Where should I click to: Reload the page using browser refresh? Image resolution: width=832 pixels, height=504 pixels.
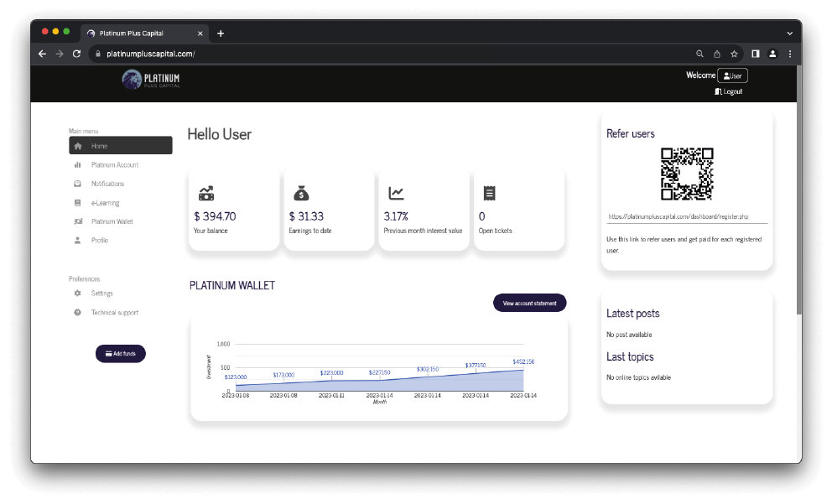[x=76, y=54]
